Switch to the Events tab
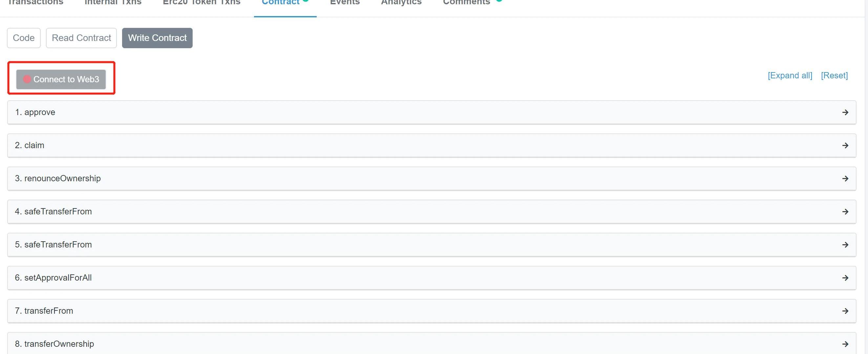Screen dimensions: 868x354 (x=345, y=3)
